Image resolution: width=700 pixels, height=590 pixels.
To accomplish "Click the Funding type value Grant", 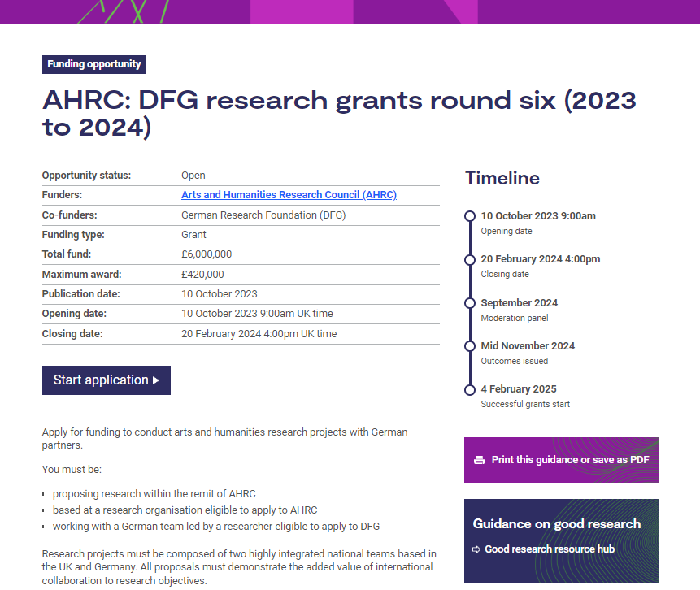I will [x=193, y=235].
